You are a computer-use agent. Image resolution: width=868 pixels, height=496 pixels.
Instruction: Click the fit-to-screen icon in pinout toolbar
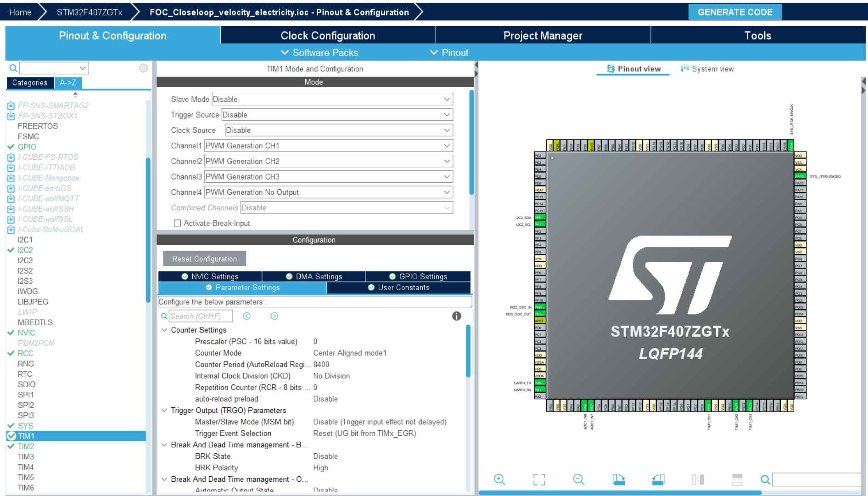[539, 480]
